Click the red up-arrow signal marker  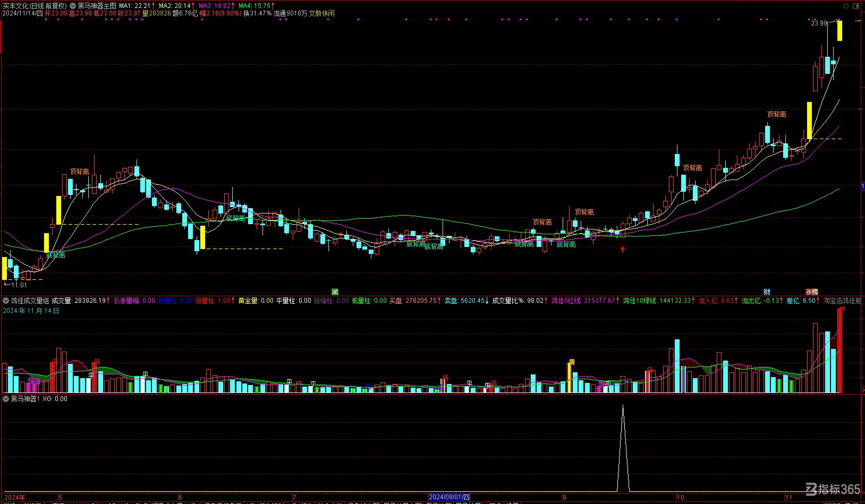point(623,249)
